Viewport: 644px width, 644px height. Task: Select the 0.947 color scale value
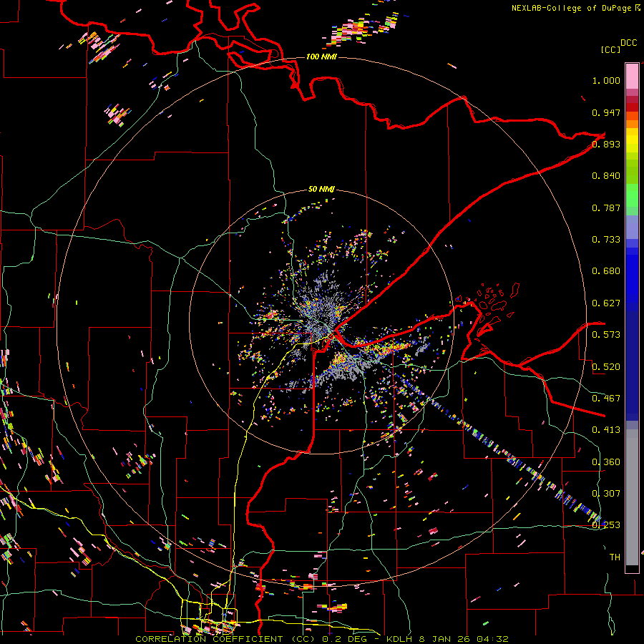pos(606,112)
